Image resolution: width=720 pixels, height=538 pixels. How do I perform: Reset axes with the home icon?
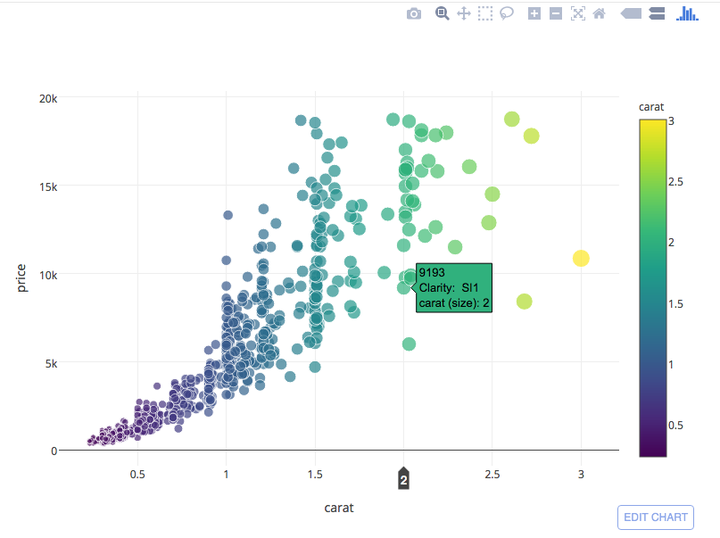point(599,14)
